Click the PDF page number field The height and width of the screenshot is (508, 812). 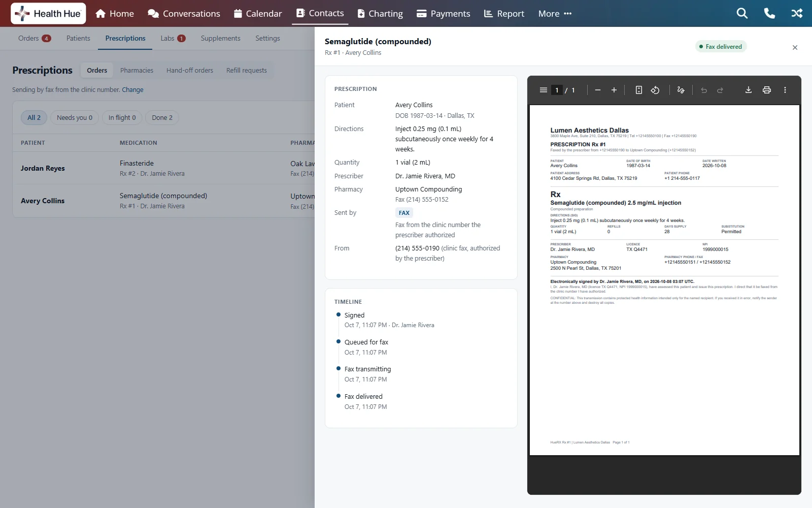pos(557,90)
